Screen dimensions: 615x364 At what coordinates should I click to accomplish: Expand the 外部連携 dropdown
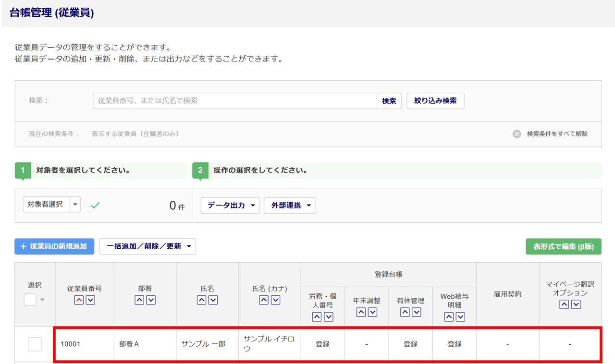[x=290, y=206]
